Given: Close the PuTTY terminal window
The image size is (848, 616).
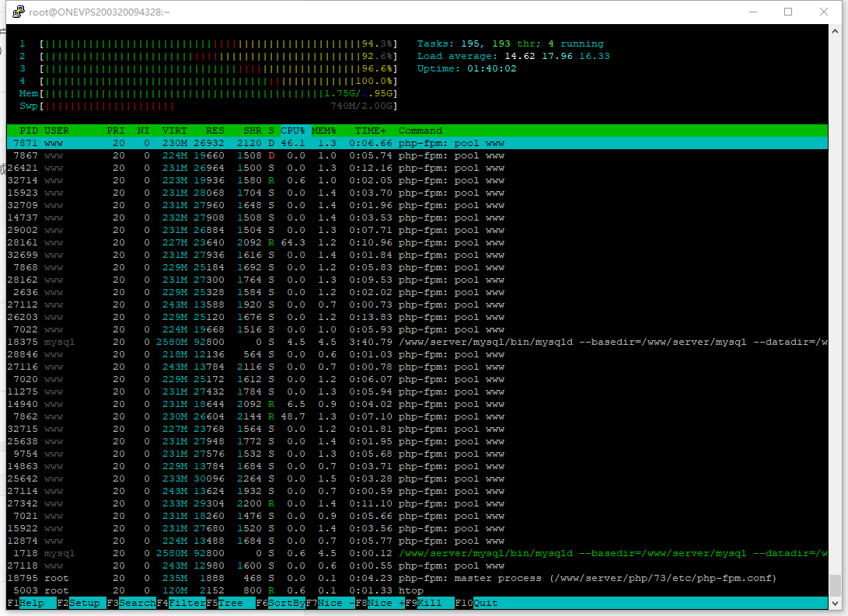Looking at the screenshot, I should [x=824, y=12].
